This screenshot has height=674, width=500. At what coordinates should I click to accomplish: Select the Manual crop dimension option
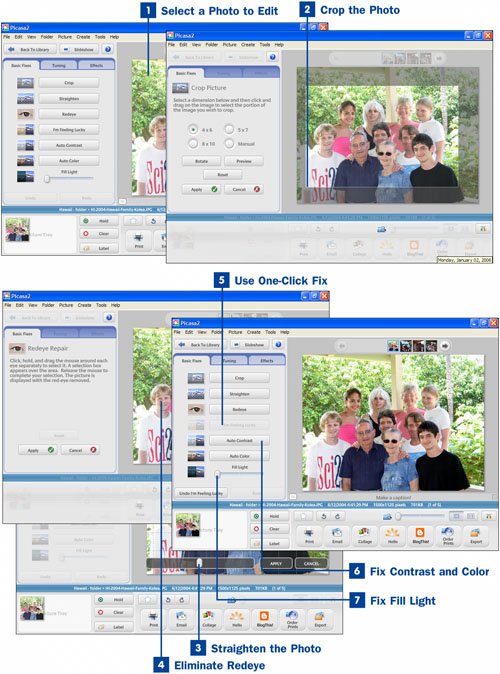(229, 143)
